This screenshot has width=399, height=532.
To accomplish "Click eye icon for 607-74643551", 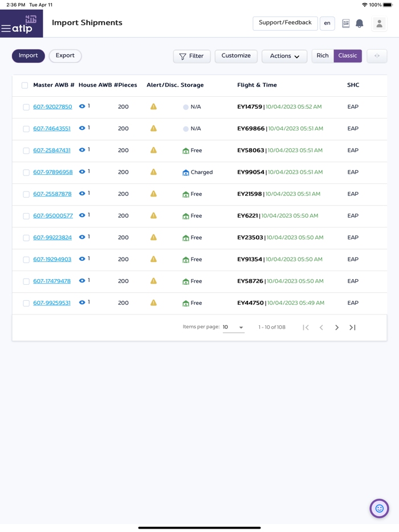I will (82, 128).
